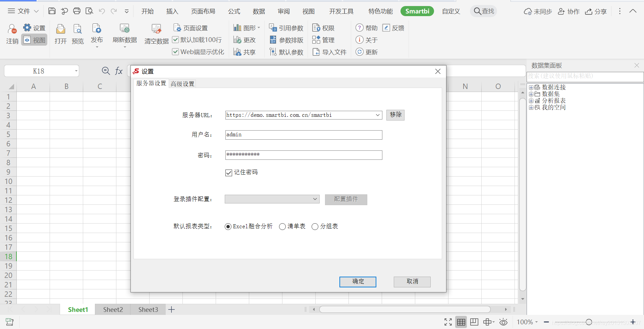Screen dimensions: 644x329
Task: Click the Save icon in quick toolbar
Action: pos(52,11)
